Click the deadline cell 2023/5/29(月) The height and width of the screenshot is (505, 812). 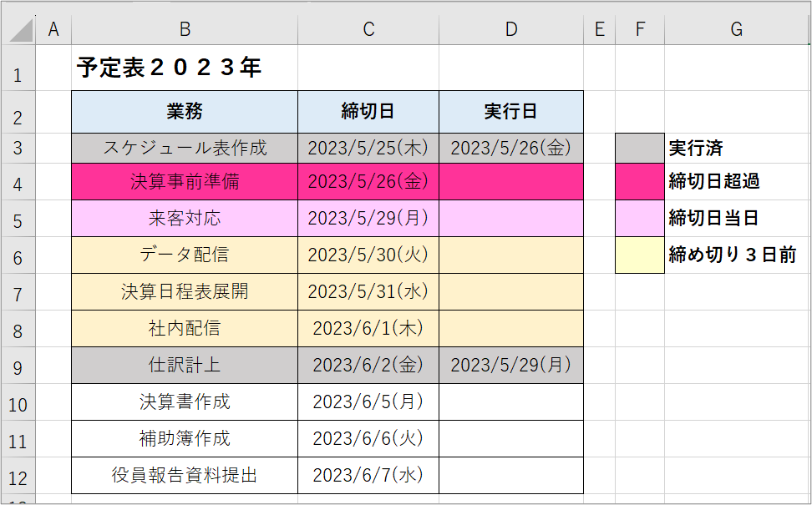tap(368, 219)
